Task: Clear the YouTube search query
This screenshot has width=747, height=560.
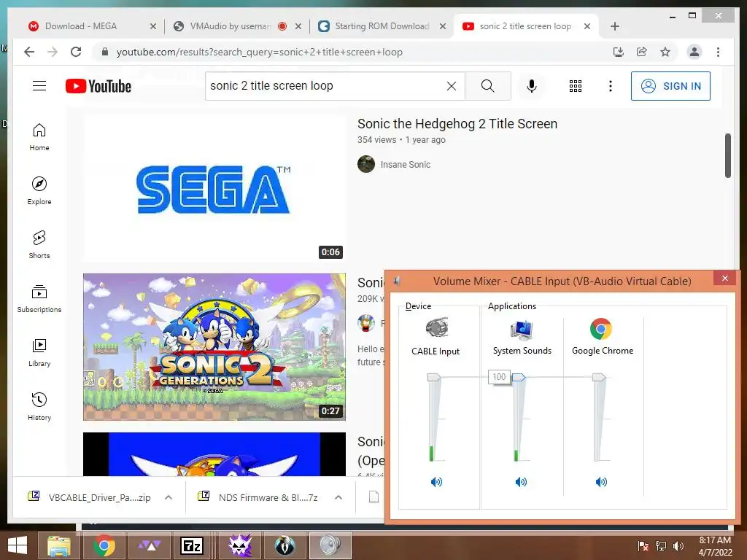Action: [x=451, y=86]
